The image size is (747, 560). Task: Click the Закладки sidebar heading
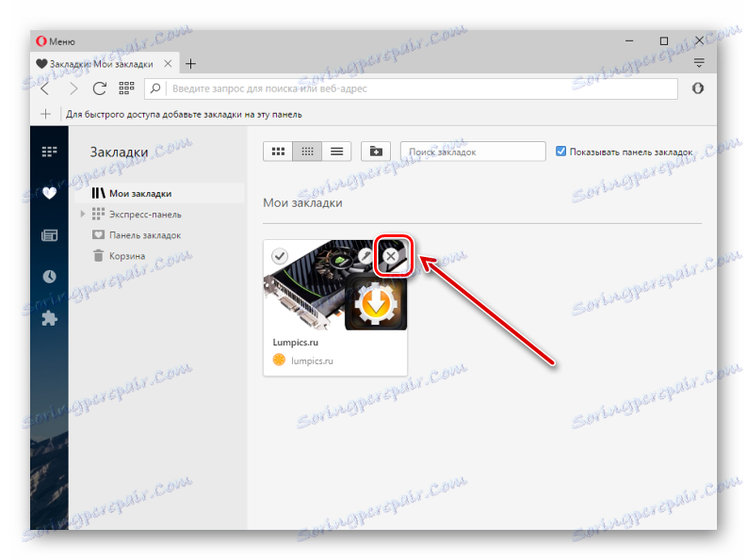(x=119, y=152)
